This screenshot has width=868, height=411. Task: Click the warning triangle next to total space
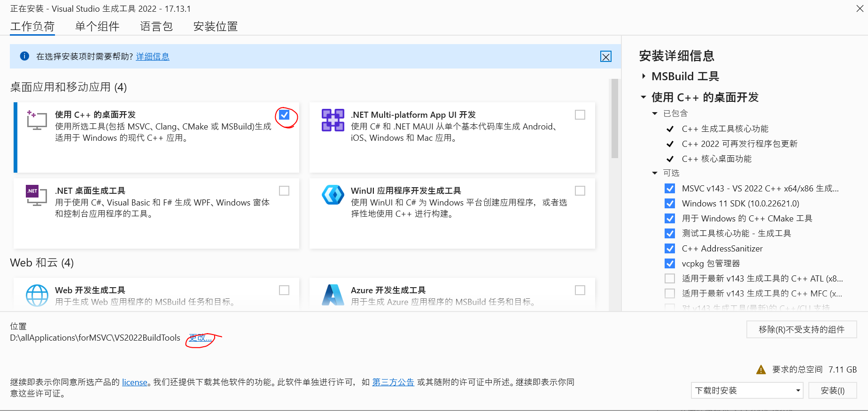[761, 370]
